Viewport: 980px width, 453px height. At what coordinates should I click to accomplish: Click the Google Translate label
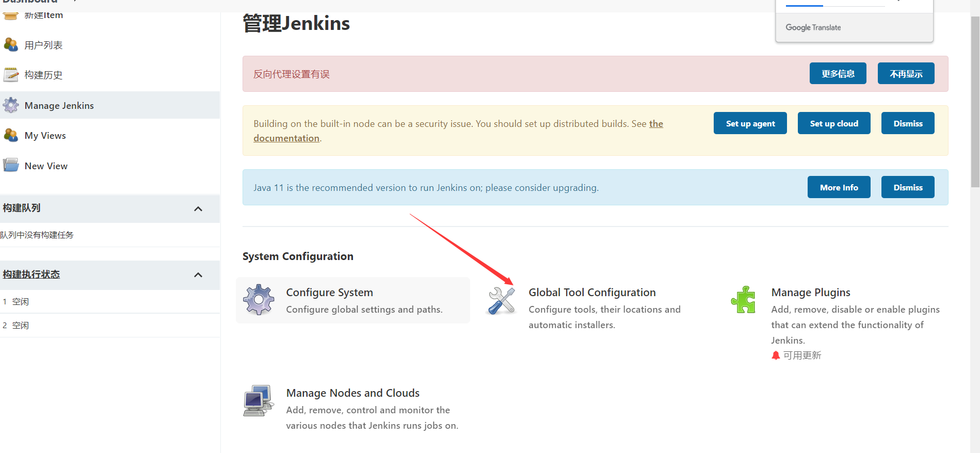coord(813,27)
